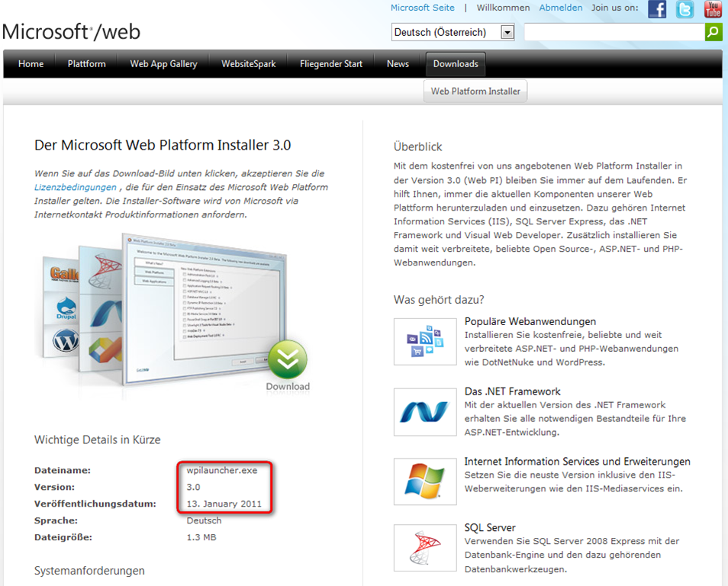Click the Das .NET Framework heading
The width and height of the screenshot is (728, 586).
513,391
